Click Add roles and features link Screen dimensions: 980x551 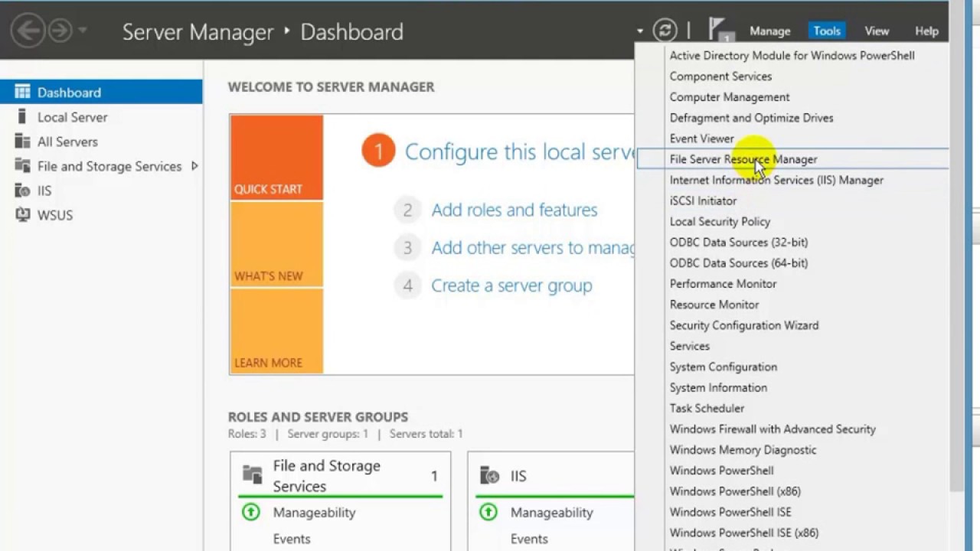[x=514, y=210]
